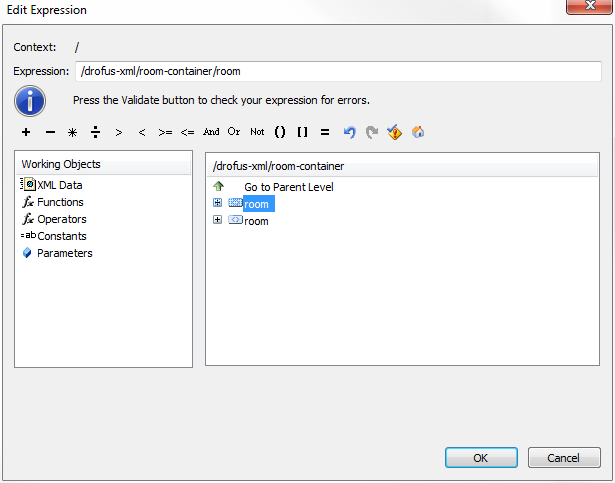Choose Parameters in Working Objects
Image resolution: width=615 pixels, height=483 pixels.
64,253
